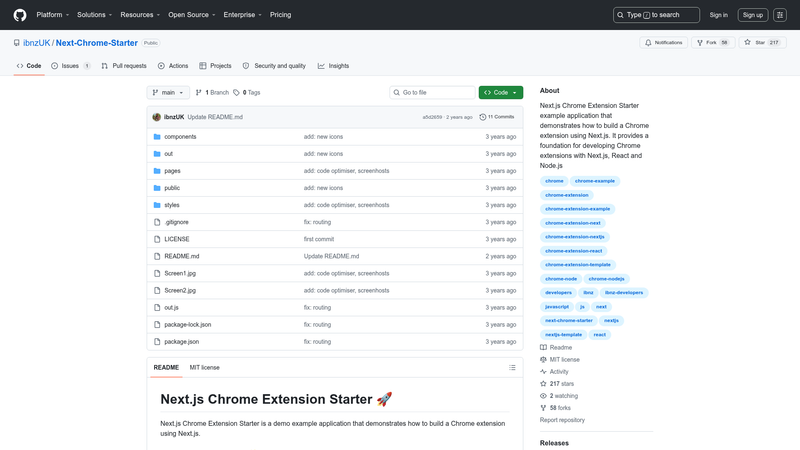Open the green Code dropdown button

click(501, 92)
